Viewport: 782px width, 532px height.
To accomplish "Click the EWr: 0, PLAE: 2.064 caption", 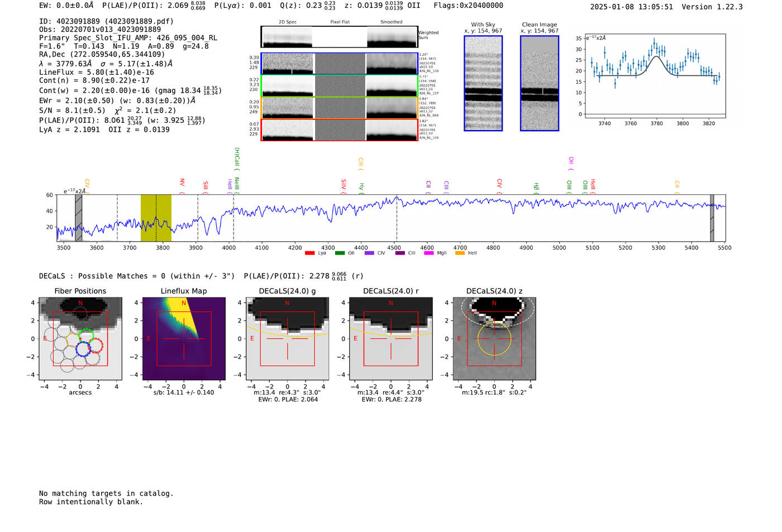I will 288,400.
